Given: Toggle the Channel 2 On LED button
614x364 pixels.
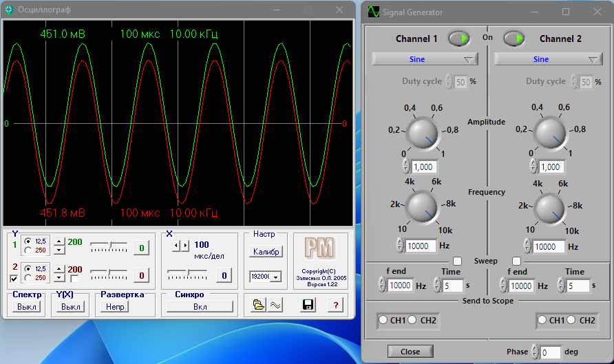Looking at the screenshot, I should pos(514,39).
